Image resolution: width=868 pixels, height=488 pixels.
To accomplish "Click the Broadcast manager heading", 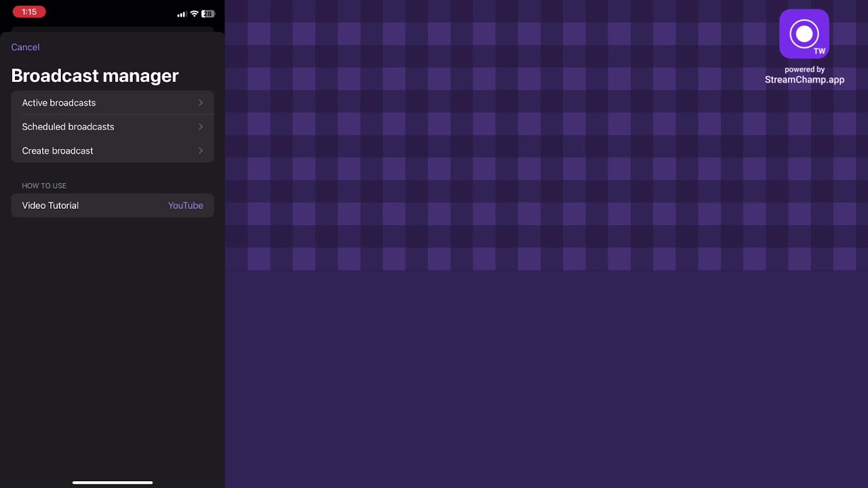I will coord(95,76).
